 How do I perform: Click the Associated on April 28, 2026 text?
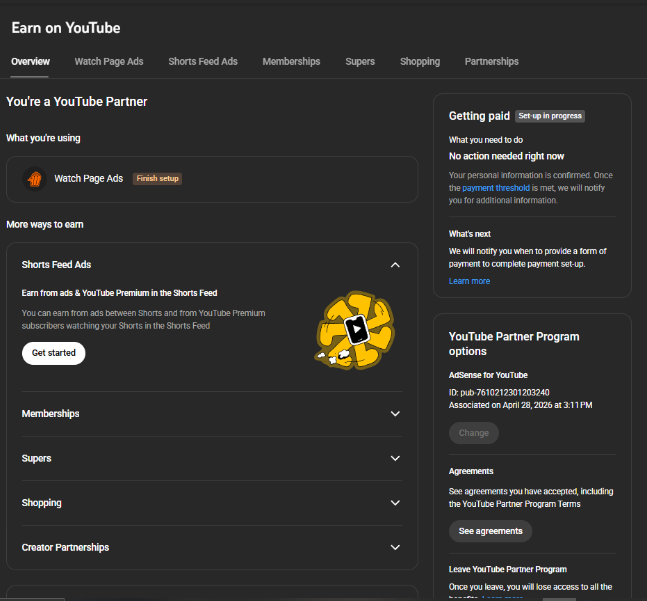[520, 405]
